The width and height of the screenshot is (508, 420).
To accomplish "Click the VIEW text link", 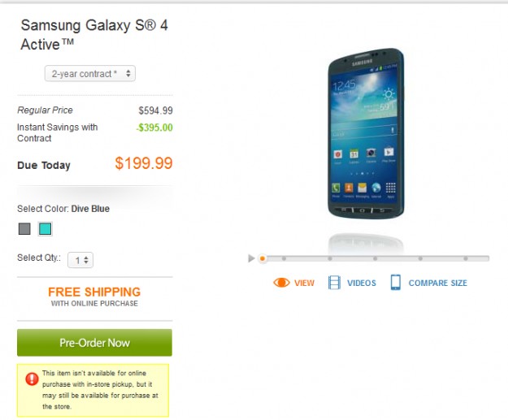I will tap(304, 284).
